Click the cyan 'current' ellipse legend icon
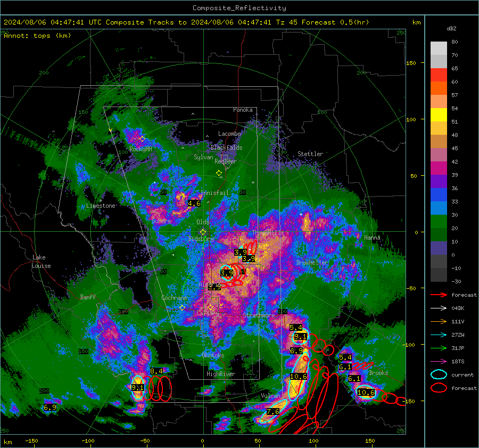479x448 pixels. point(439,374)
